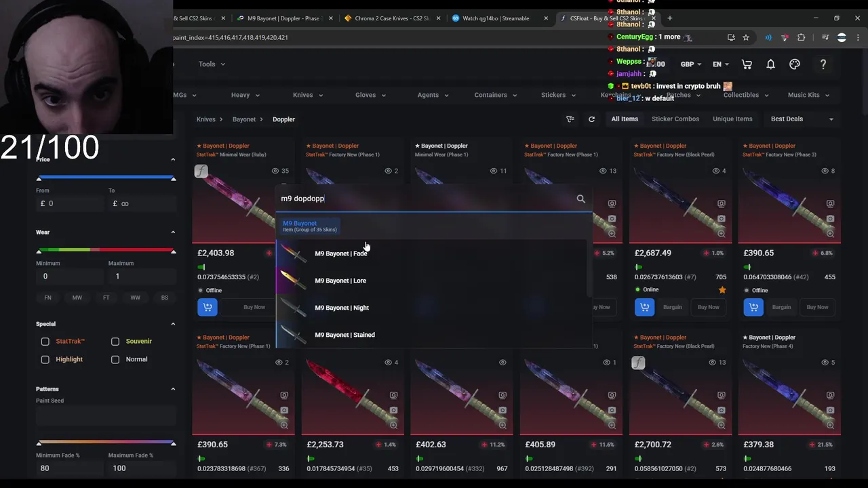Open the media control icon in toolbar
This screenshot has height=488, width=868.
coord(825,37)
